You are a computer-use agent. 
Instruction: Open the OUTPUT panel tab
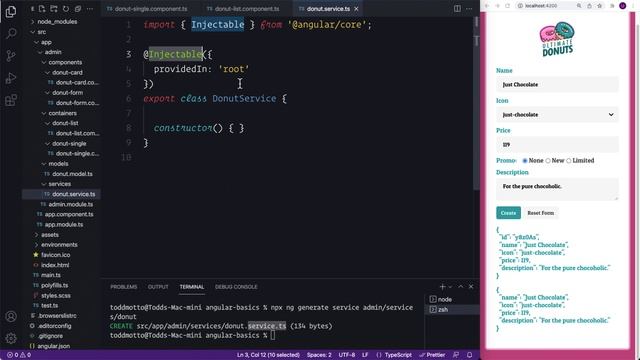[x=158, y=287]
